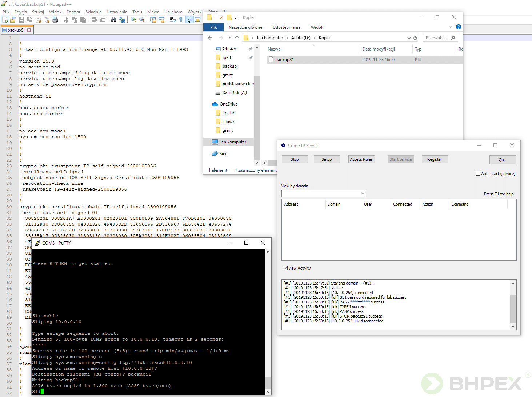Viewport: 532px width, 397px height.
Task: Toggle show all characters pilcrow icon
Action: click(x=181, y=20)
